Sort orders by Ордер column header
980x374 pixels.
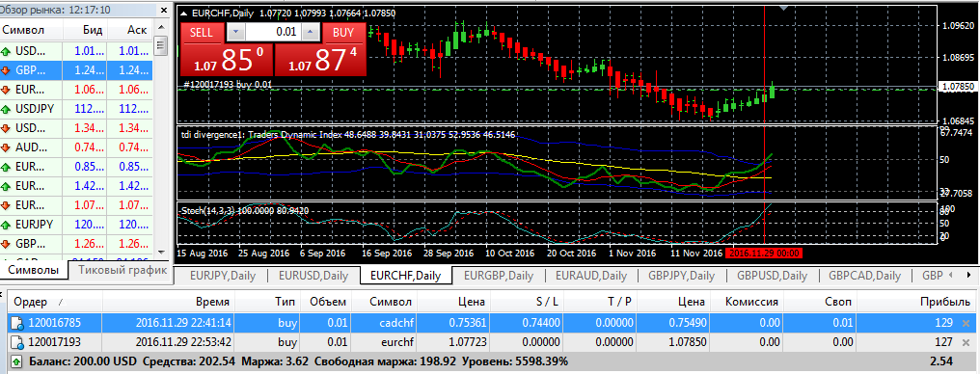tap(56, 303)
